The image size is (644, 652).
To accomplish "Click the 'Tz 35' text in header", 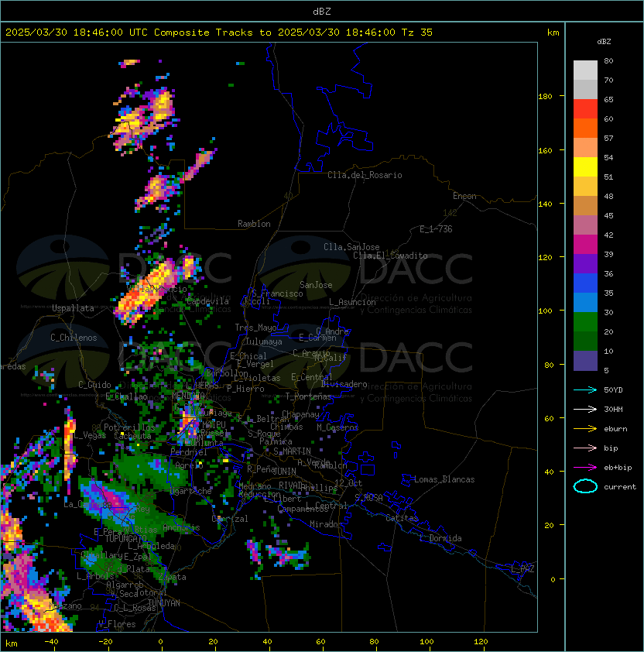I will (417, 33).
